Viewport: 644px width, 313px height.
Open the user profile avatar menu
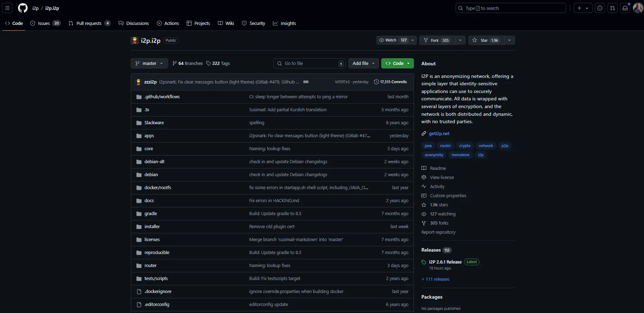point(638,8)
